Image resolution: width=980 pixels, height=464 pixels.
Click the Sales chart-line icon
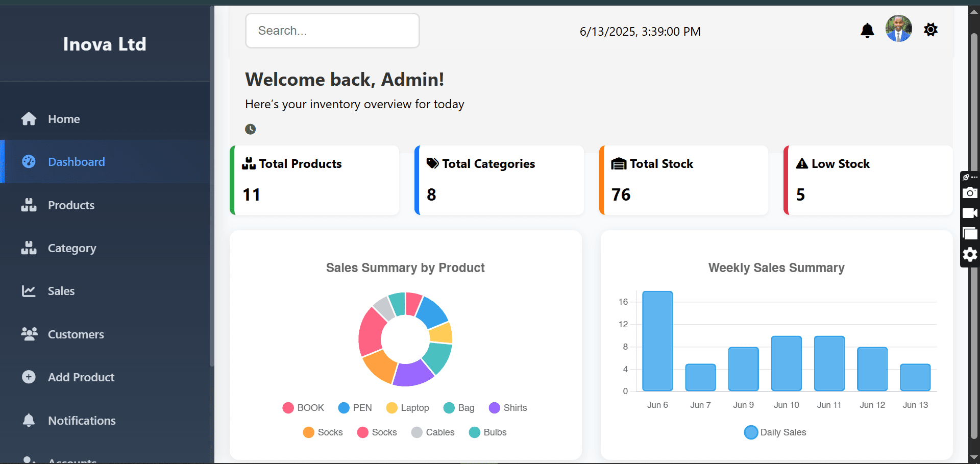(x=29, y=291)
